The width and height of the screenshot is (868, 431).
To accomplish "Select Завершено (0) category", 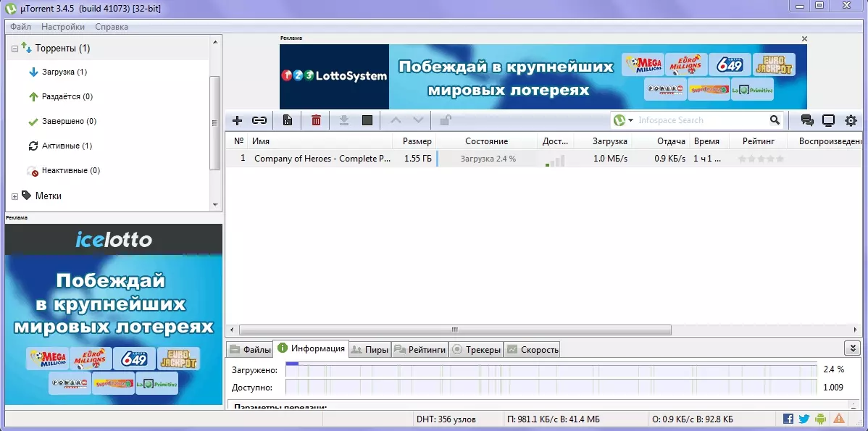I will (x=70, y=121).
